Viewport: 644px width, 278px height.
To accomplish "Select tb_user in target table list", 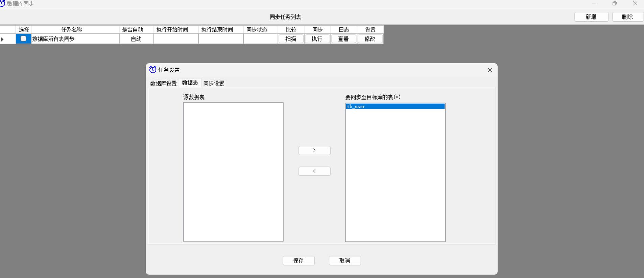I will [x=395, y=107].
